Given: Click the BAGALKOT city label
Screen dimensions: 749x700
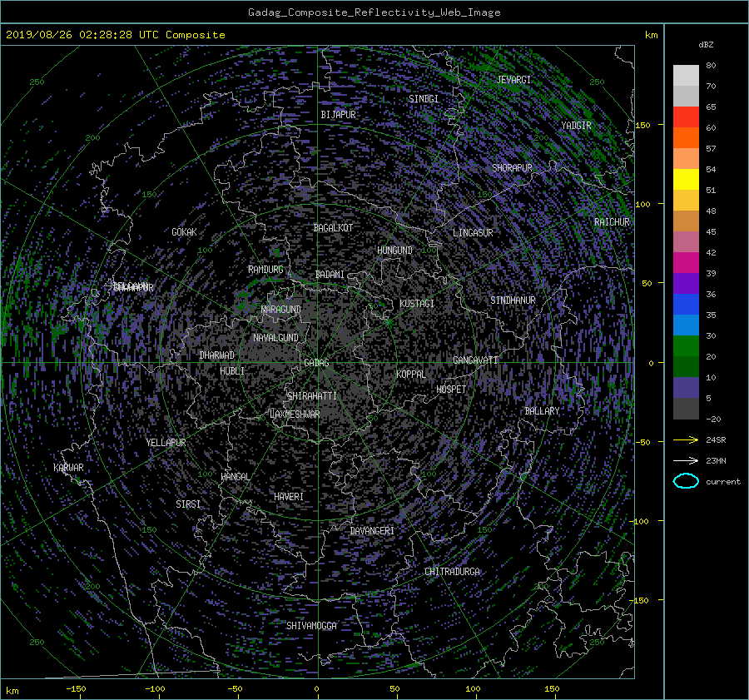Looking at the screenshot, I should click(333, 228).
